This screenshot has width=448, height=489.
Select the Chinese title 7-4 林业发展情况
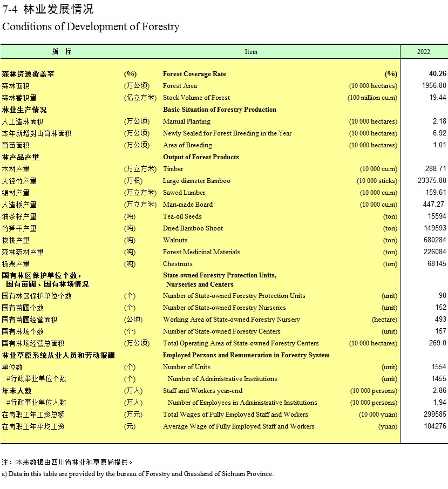tap(48, 9)
